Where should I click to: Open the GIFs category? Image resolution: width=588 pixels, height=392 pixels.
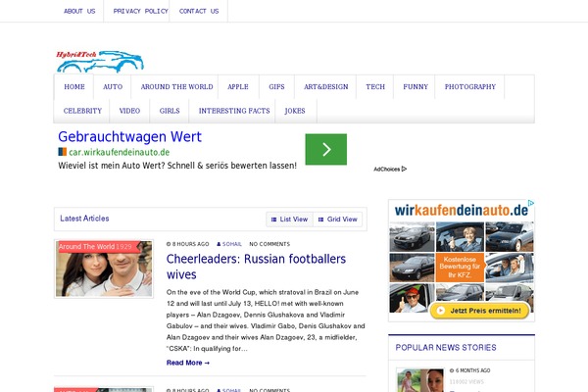pos(276,86)
